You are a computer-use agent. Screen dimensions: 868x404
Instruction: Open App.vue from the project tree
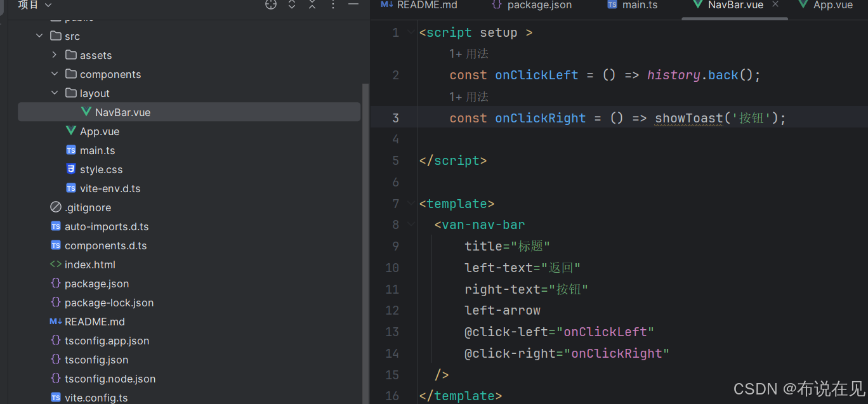pyautogui.click(x=100, y=131)
